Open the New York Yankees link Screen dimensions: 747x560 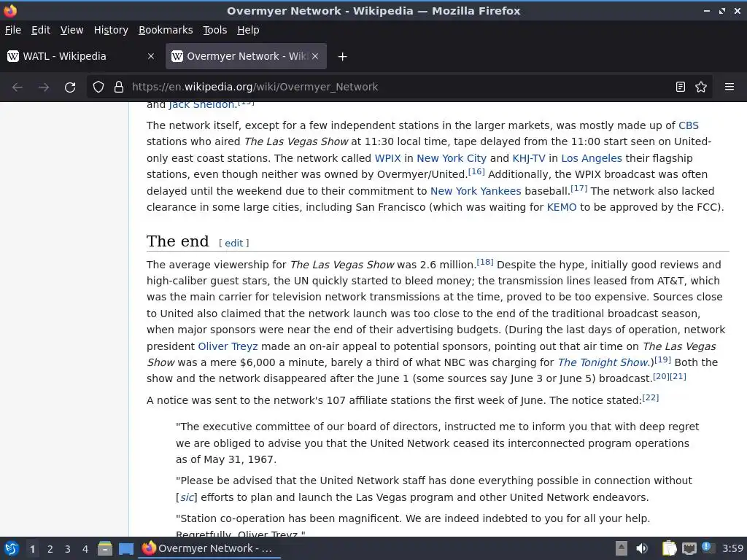tap(476, 192)
